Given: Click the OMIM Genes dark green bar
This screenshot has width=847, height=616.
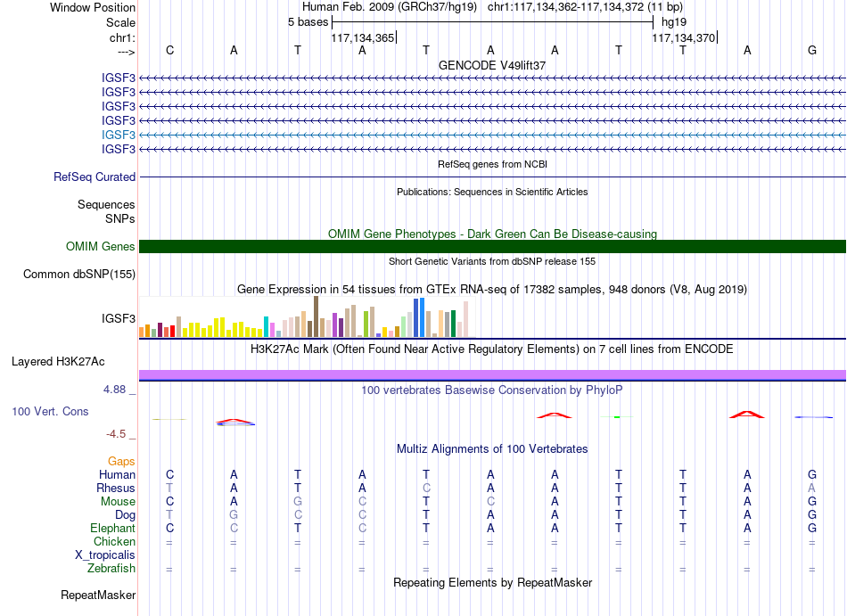Looking at the screenshot, I should tap(492, 247).
